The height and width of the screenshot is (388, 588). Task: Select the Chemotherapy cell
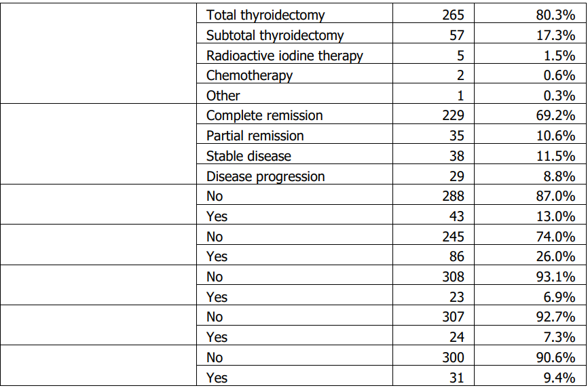[x=249, y=75]
